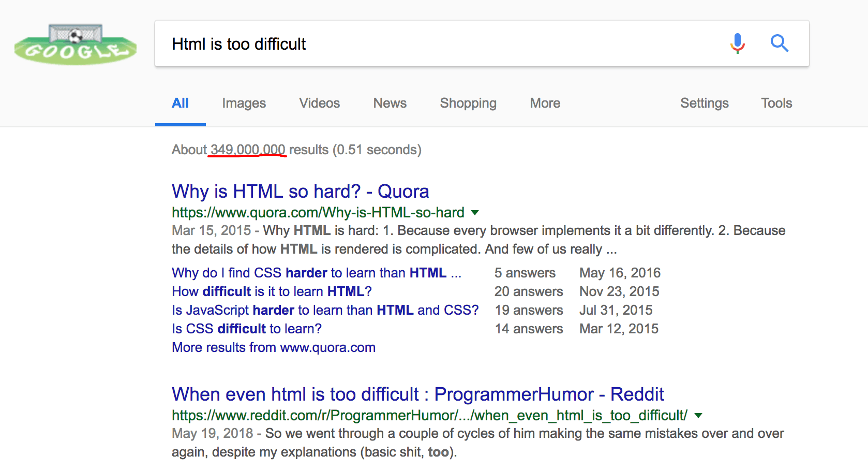This screenshot has width=868, height=470.
Task: Switch to the Images tab
Action: [244, 103]
